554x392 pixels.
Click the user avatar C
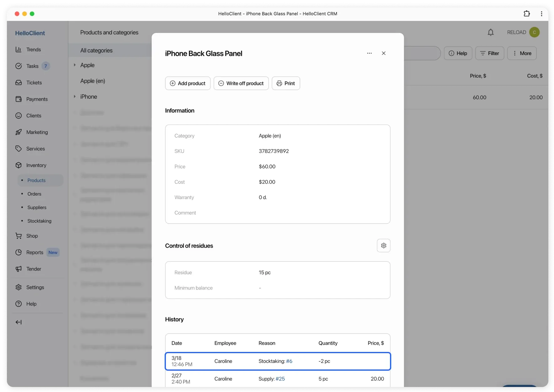click(534, 32)
